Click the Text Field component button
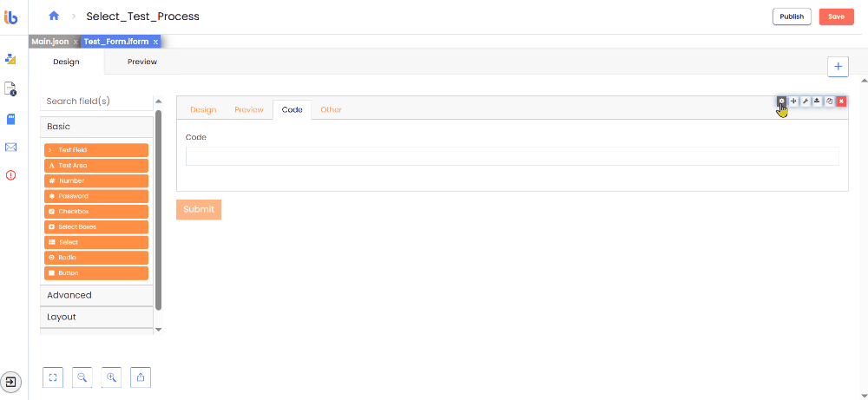 96,150
